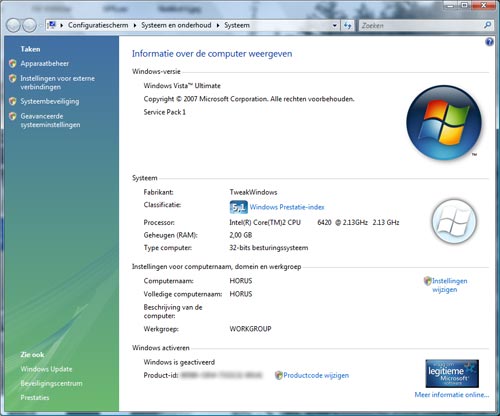This screenshot has width=500, height=416.
Task: Click '32-bits besturingssysteem' value
Action: coord(269,248)
